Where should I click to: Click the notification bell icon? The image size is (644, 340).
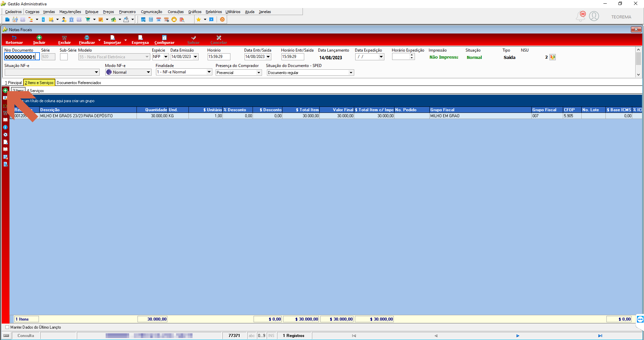click(580, 16)
